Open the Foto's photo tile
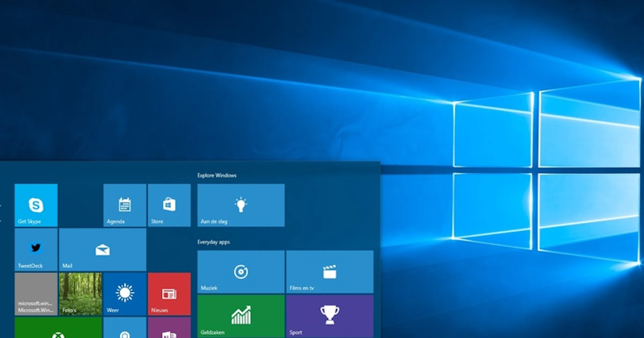The height and width of the screenshot is (338, 644). click(80, 294)
